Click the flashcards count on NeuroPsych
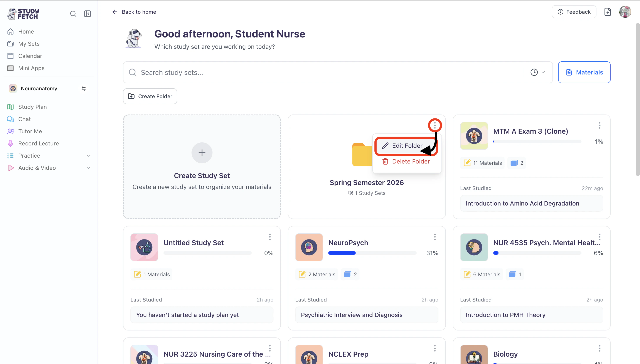 click(x=350, y=275)
